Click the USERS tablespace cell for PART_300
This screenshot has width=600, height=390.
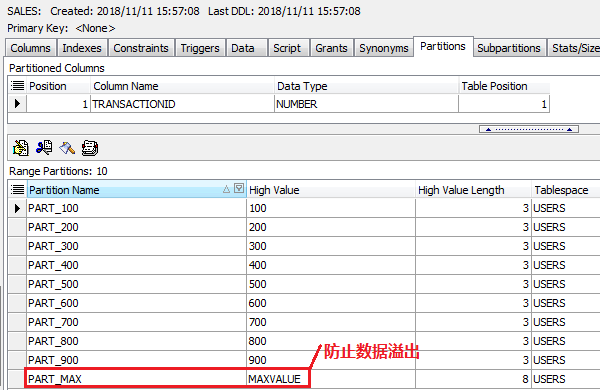[x=566, y=246]
